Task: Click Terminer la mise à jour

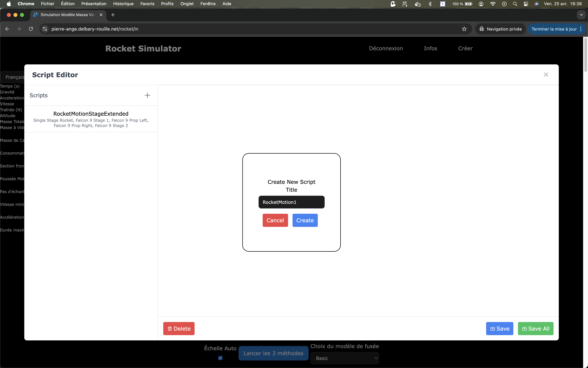Action: pos(554,29)
